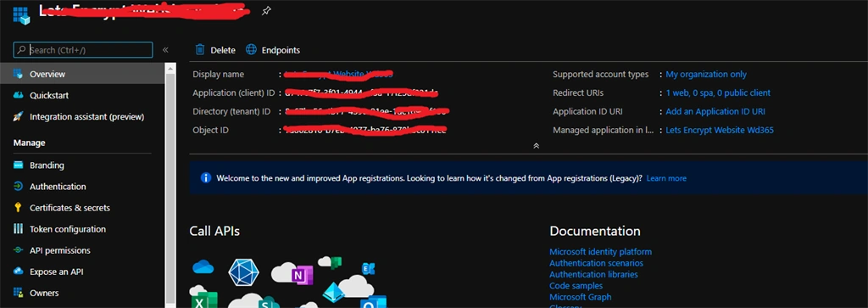Click the Integration assistant rocket icon
Viewport: 868px width, 308px height.
point(19,117)
